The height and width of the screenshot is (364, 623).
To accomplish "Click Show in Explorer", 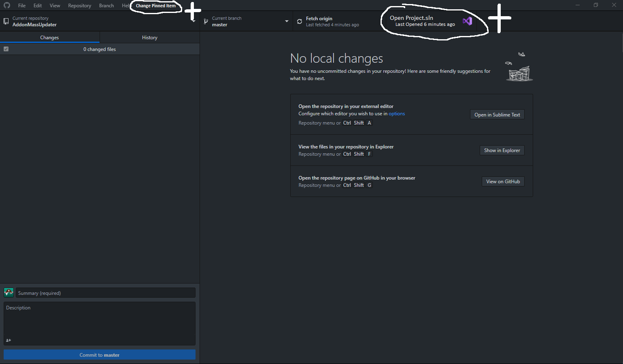I will tap(502, 150).
